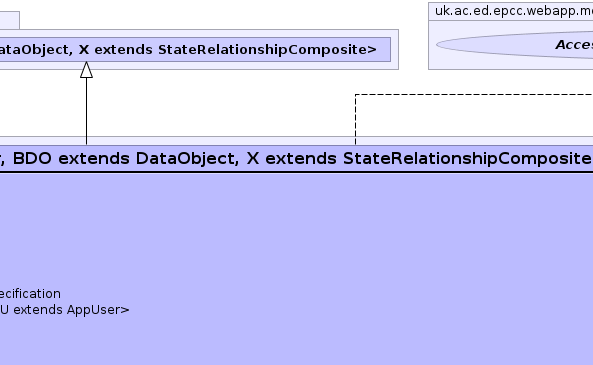Screen dimensions: 593x365
Task: Select BDO in the large class header
Action: [32, 158]
